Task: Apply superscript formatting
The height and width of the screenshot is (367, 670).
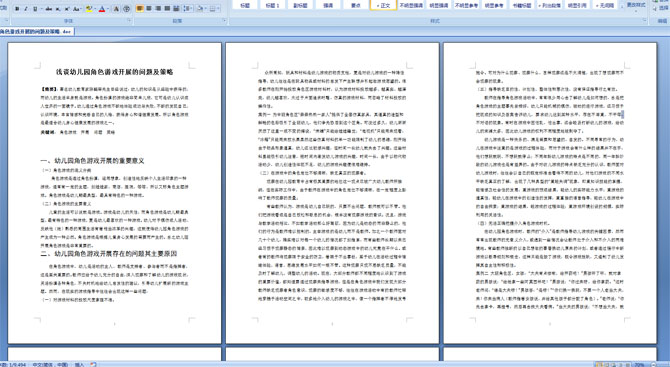Action: click(67, 9)
